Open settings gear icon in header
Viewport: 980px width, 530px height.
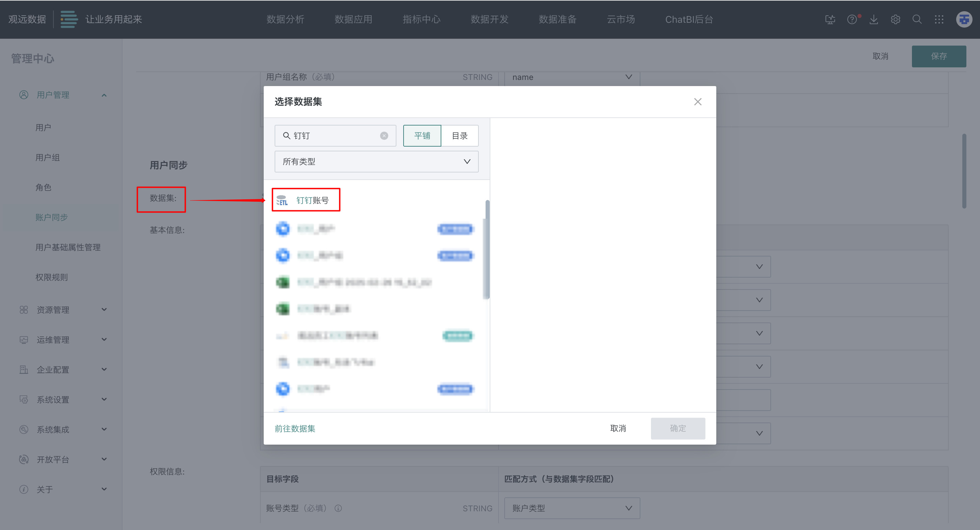(896, 19)
